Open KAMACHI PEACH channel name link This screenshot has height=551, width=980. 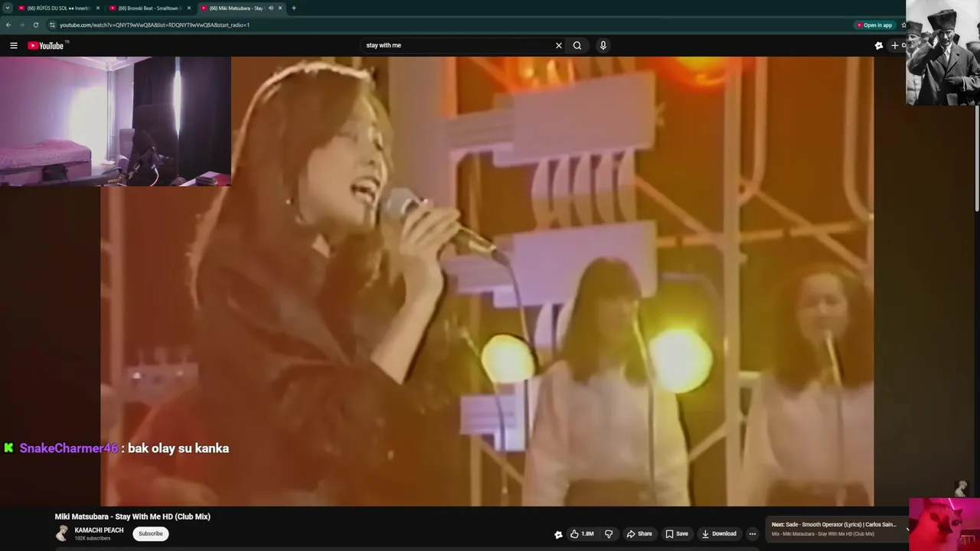coord(99,530)
